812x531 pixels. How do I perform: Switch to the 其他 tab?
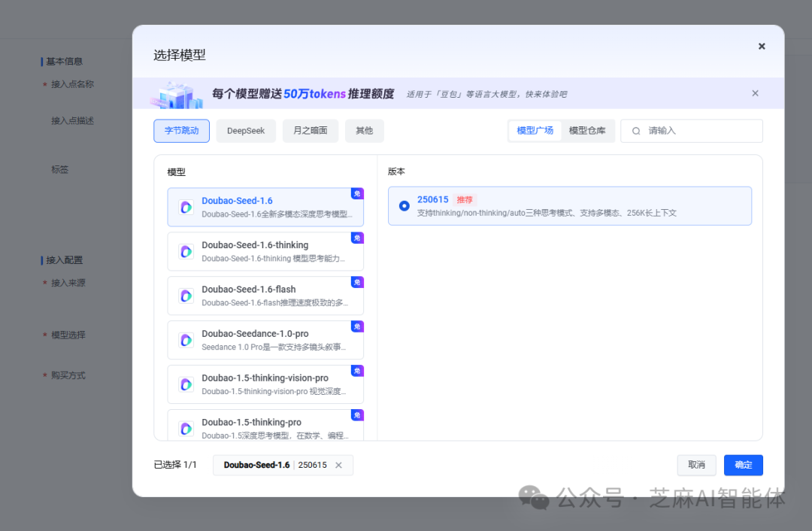(364, 131)
